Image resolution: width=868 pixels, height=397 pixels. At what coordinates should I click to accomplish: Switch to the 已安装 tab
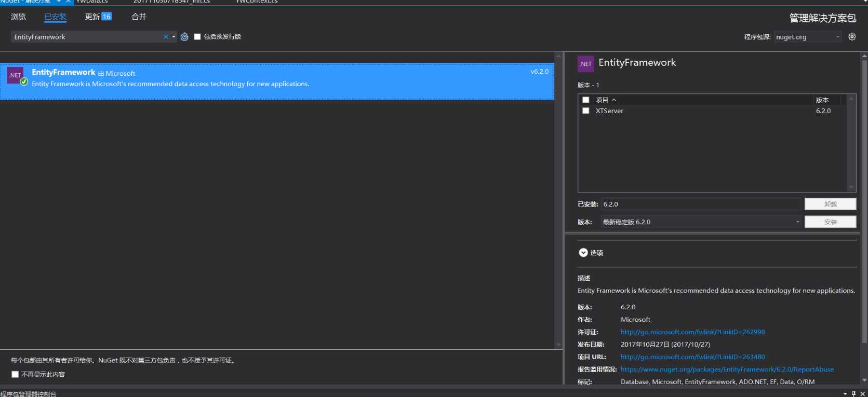[55, 17]
